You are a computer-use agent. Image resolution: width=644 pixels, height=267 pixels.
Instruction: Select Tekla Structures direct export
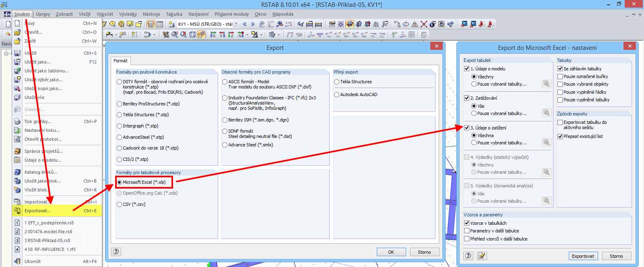point(336,82)
